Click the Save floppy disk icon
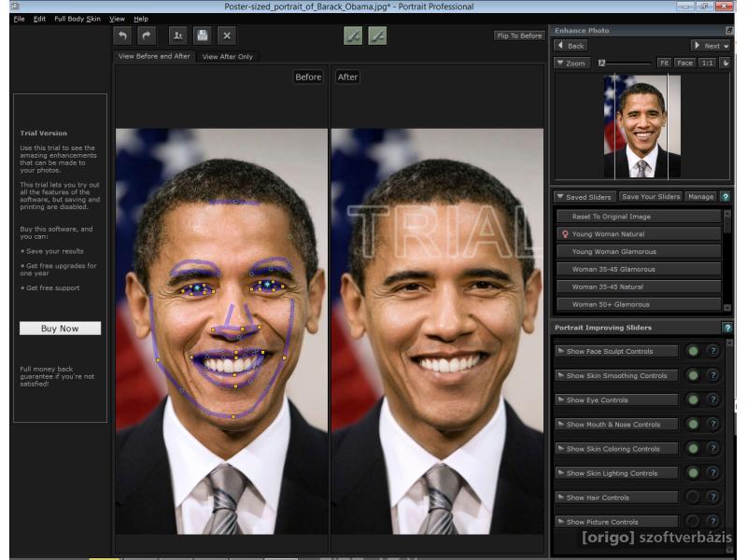Screen dimensions: 747x560 point(203,35)
